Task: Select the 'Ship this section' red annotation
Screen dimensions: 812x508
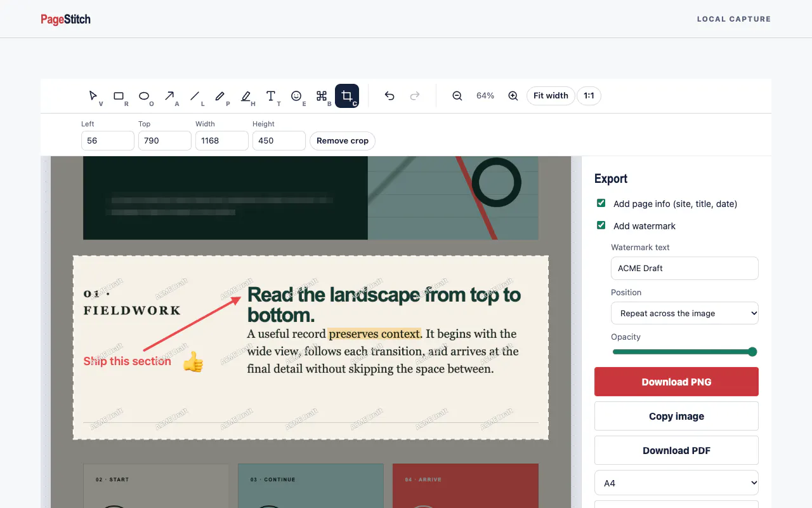Action: (x=128, y=361)
